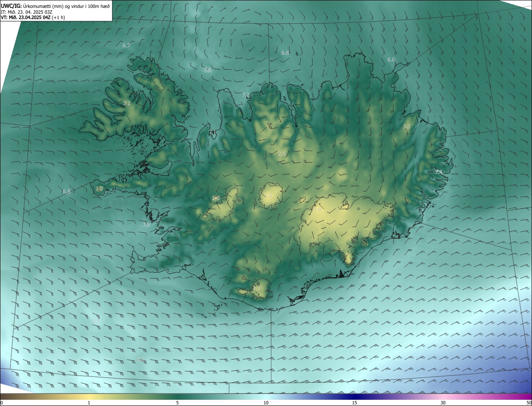Image resolution: width=532 pixels, height=406 pixels.
Task: Select the 7.2 value label
Action: [x=246, y=95]
